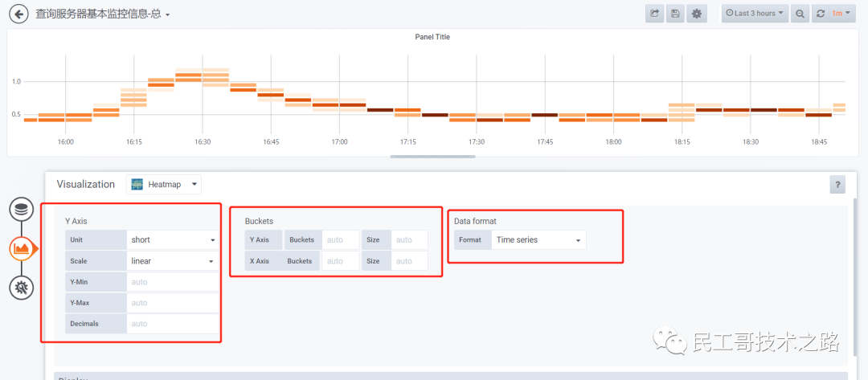The width and height of the screenshot is (868, 380).
Task: Click the back arrow icon
Action: pyautogui.click(x=18, y=14)
